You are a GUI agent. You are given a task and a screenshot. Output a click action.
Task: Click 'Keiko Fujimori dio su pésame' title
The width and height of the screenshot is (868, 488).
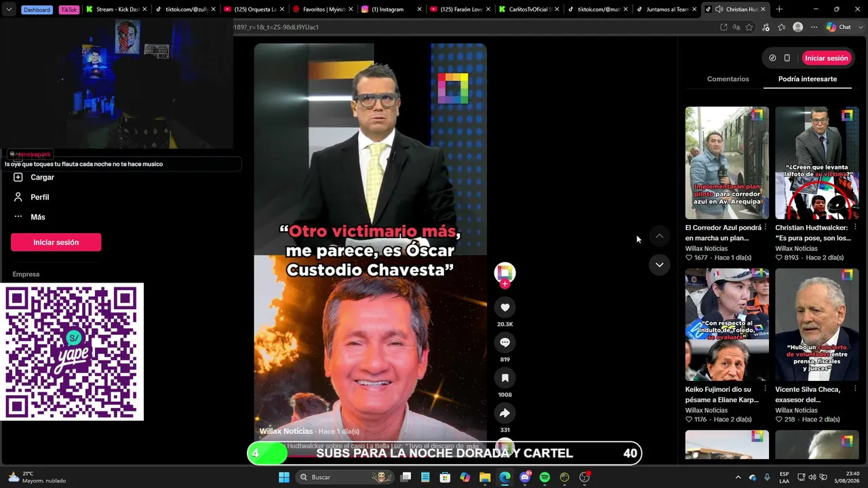coord(722,395)
